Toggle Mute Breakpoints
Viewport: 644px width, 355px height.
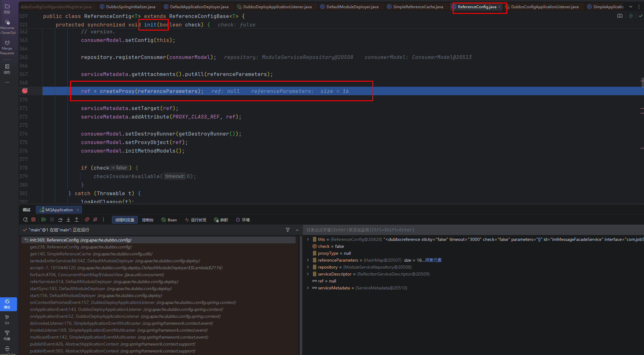coord(95,220)
